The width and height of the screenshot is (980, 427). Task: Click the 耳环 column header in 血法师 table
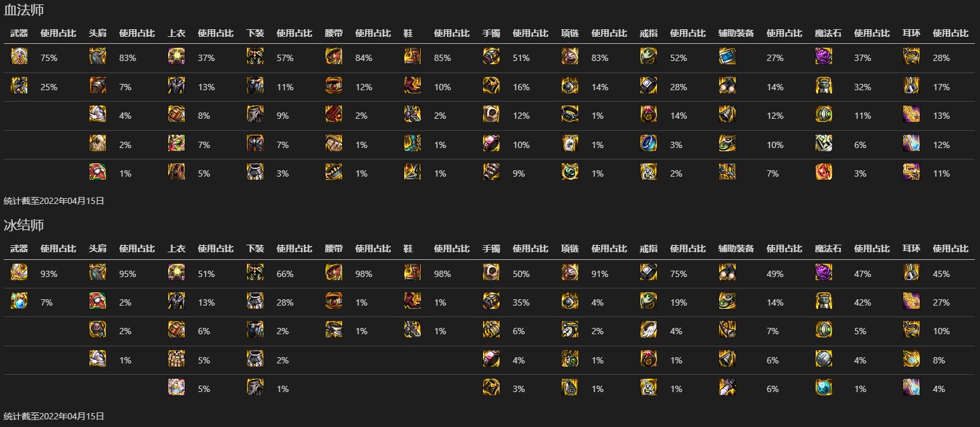[x=911, y=33]
